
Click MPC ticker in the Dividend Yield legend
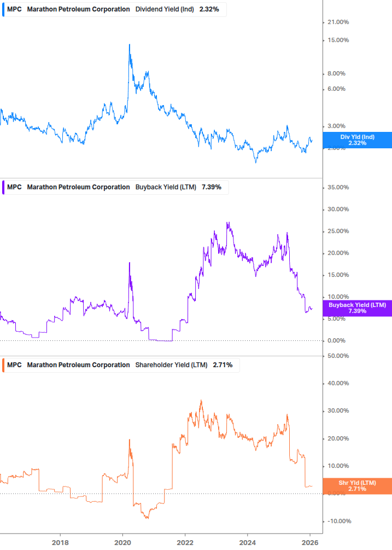14,9
